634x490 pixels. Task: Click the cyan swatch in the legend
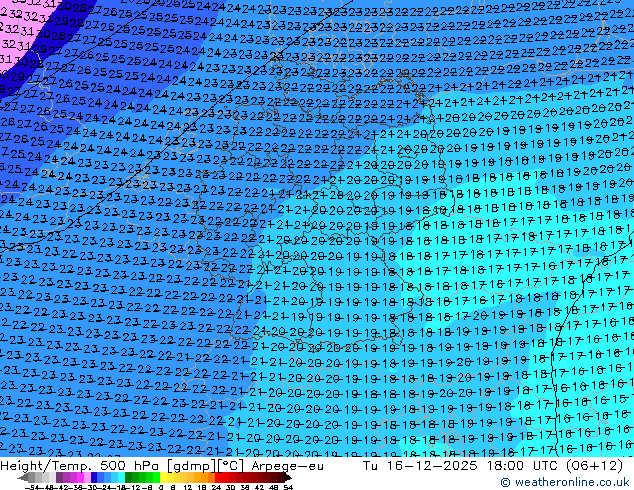tap(122, 477)
